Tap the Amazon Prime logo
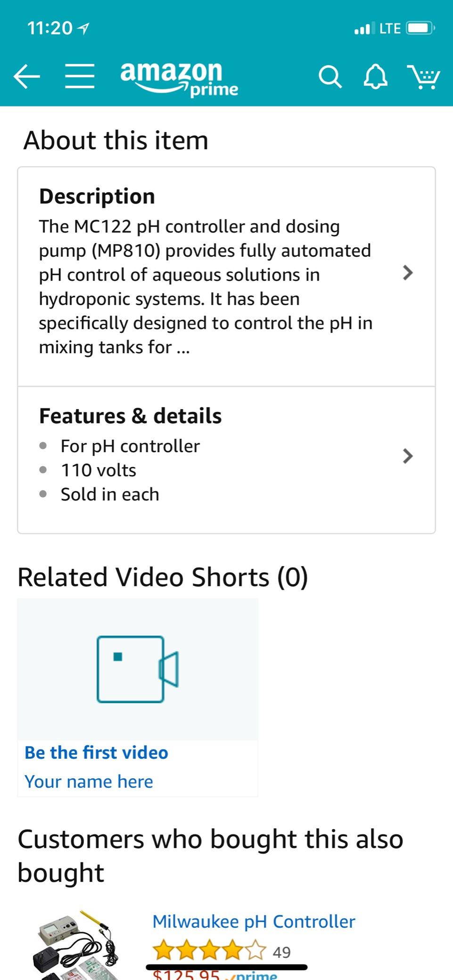Viewport: 453px width, 980px height. [179, 78]
